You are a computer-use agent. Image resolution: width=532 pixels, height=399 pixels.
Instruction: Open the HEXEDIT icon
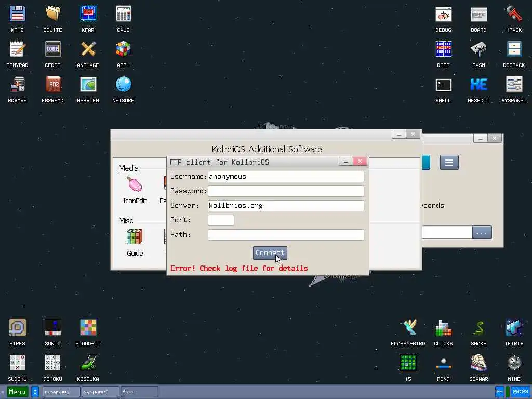tap(478, 85)
